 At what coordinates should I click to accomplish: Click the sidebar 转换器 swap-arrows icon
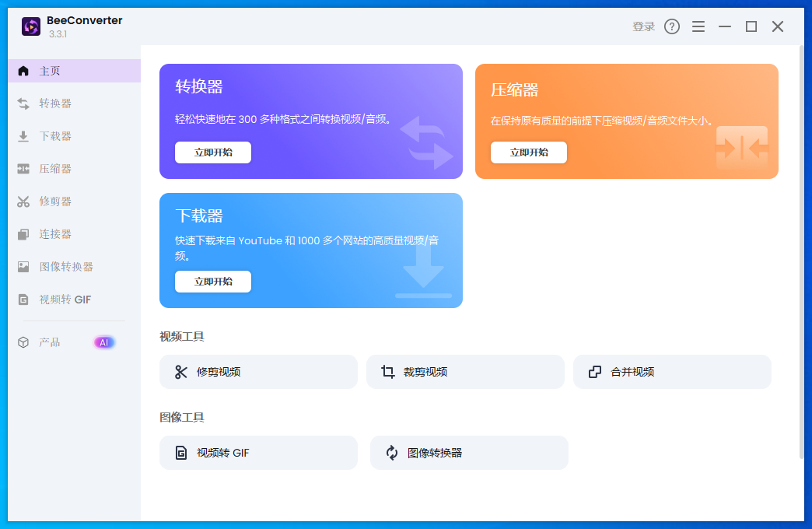coord(23,103)
